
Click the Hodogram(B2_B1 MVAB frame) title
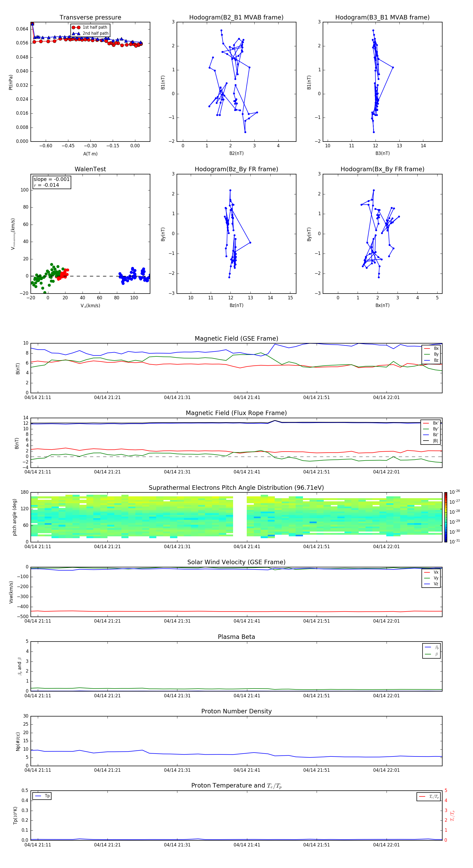236,18
